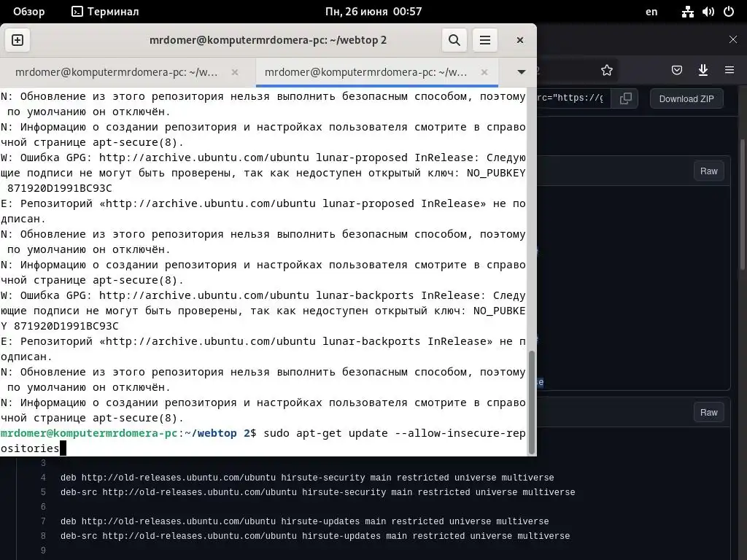This screenshot has height=560, width=747.
Task: Click the terminal vertical scrollbar thumb
Action: point(532,402)
